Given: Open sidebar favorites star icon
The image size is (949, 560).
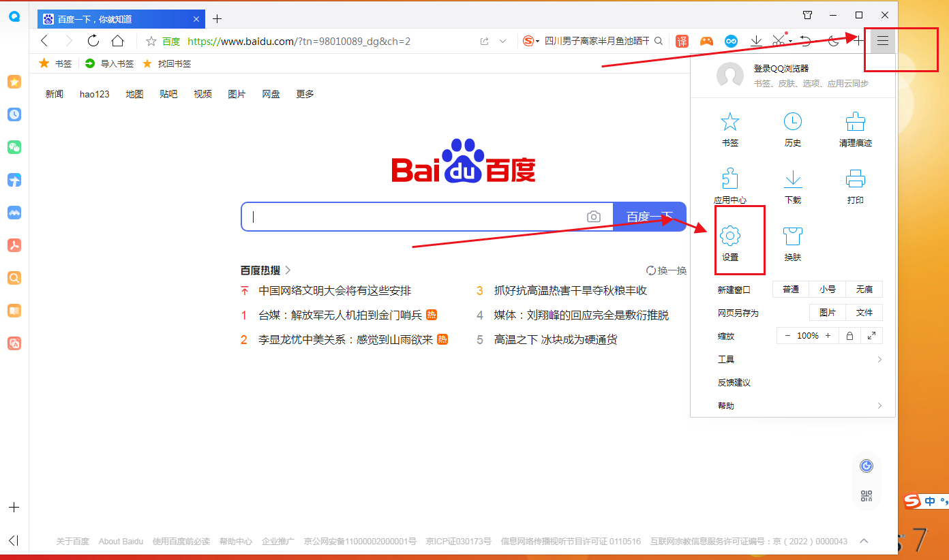Looking at the screenshot, I should 14,82.
